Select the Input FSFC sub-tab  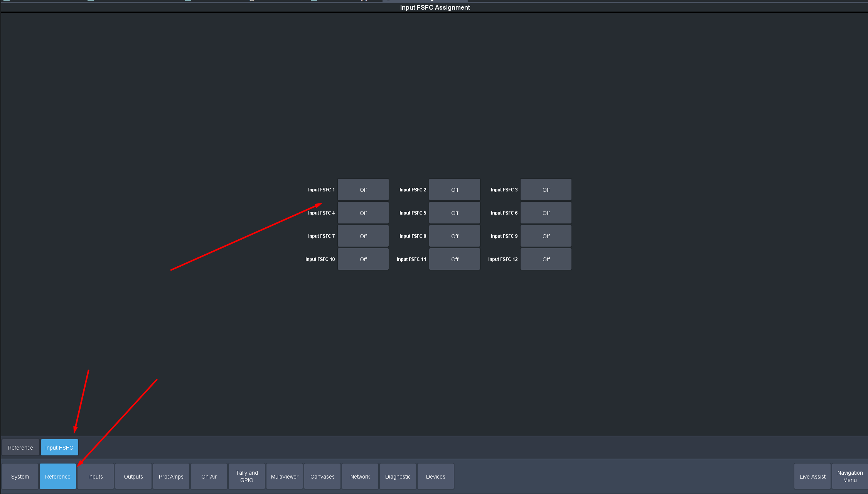tap(59, 447)
